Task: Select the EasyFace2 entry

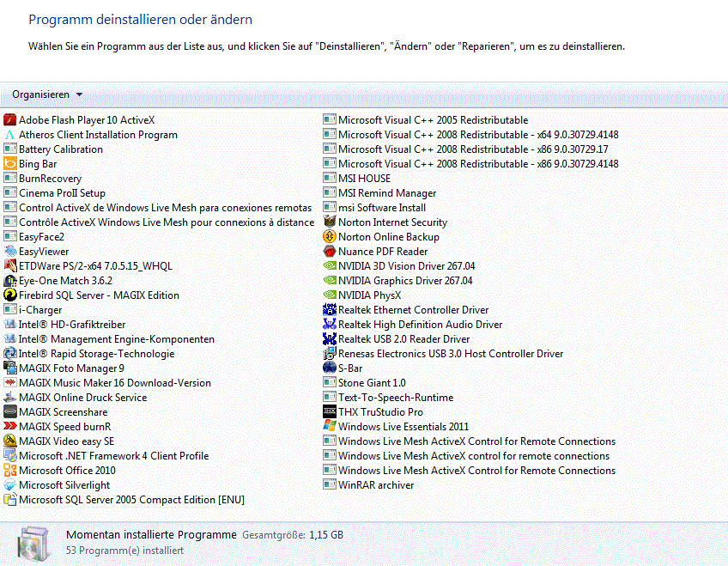Action: coord(33,237)
